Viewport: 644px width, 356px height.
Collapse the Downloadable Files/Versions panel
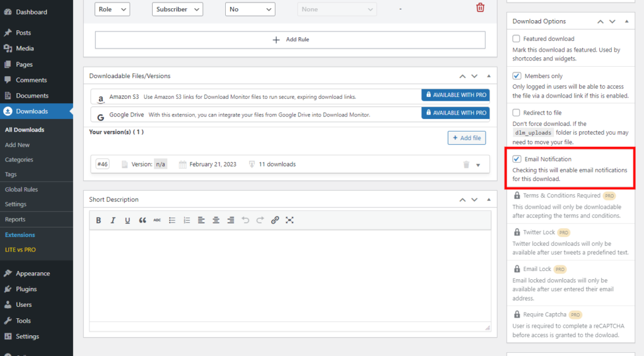click(489, 76)
